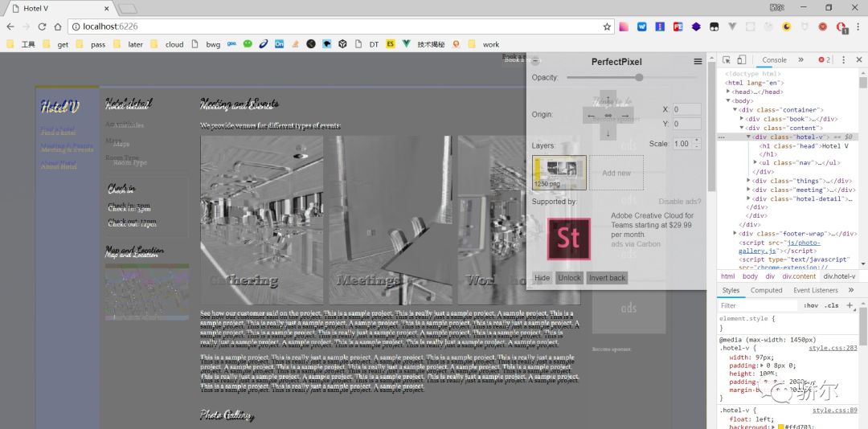Click the Unlock button in PerfectPixel
The image size is (868, 429).
pyautogui.click(x=569, y=278)
